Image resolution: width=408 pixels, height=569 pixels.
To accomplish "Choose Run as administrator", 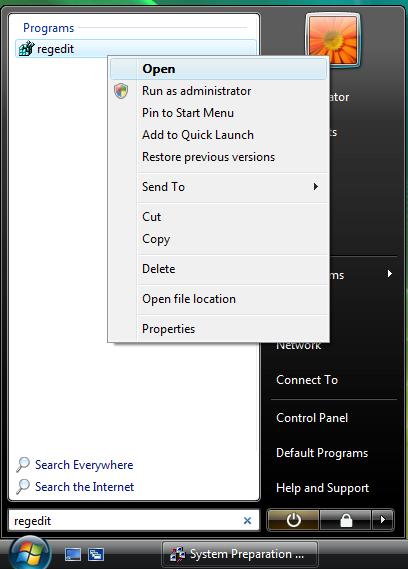I will [219, 91].
